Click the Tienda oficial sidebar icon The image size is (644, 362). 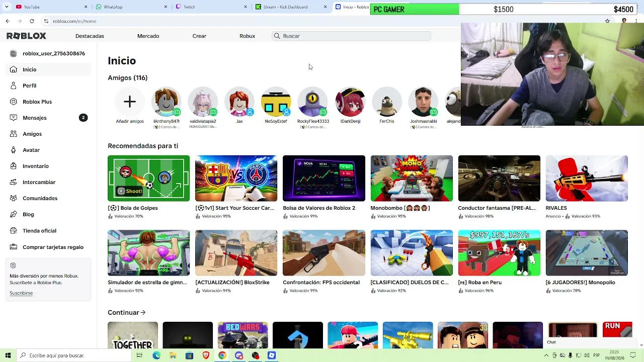(13, 231)
